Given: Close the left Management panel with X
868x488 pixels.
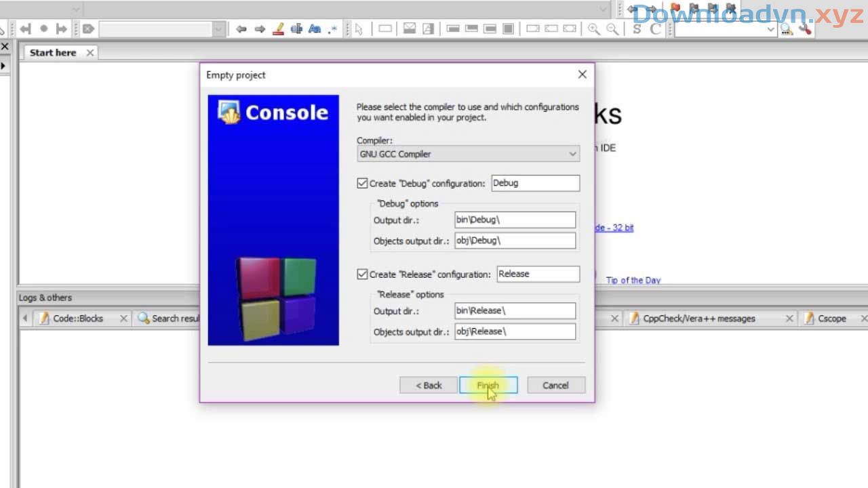Looking at the screenshot, I should pyautogui.click(x=4, y=46).
